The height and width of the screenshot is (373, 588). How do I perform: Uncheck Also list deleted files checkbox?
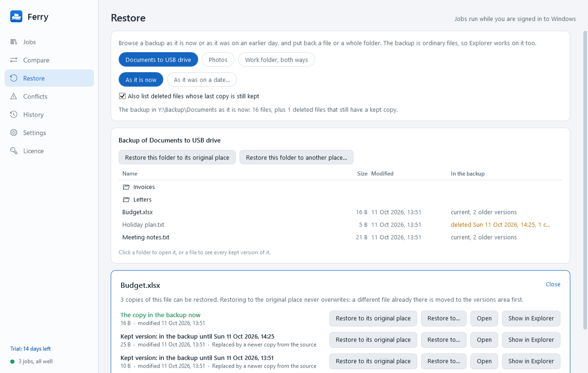[x=122, y=96]
